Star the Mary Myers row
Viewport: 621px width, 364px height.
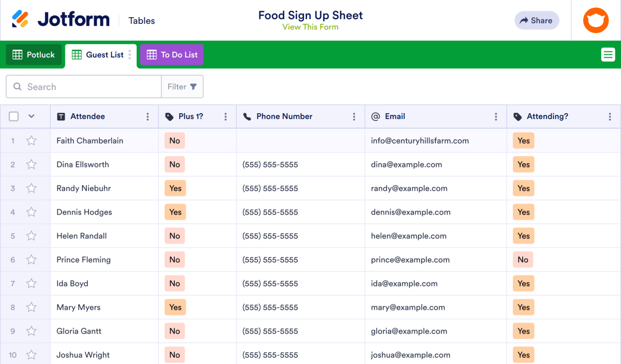point(31,307)
